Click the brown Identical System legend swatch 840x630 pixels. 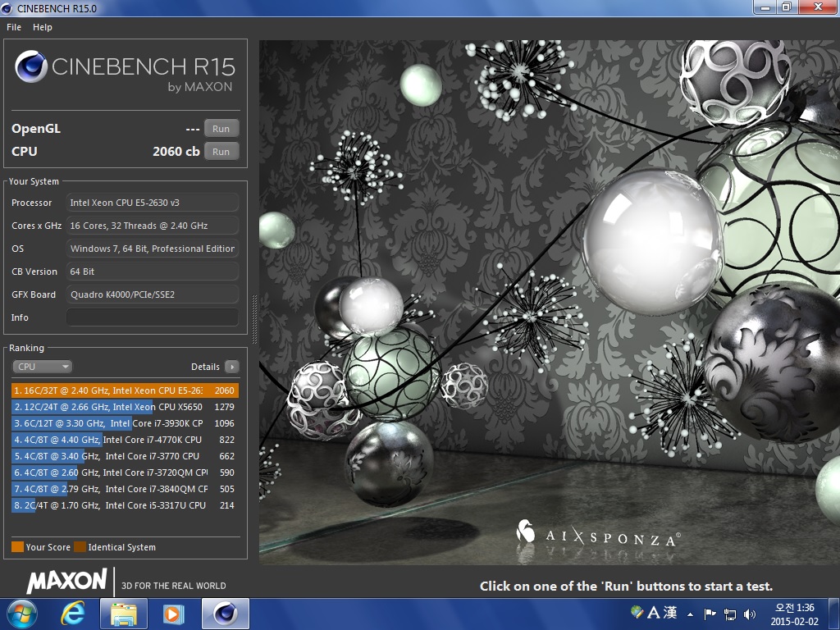click(80, 547)
